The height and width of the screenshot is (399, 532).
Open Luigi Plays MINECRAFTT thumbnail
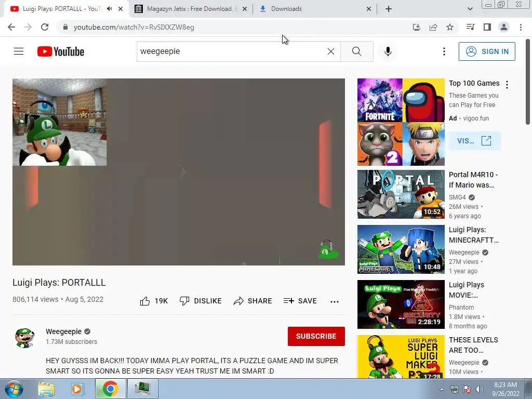tap(401, 249)
